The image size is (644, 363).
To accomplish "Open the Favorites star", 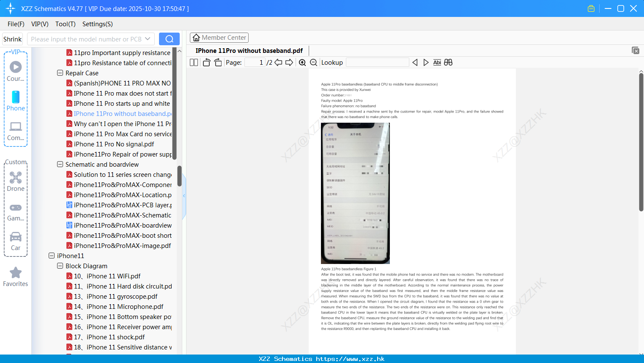I will click(x=16, y=277).
